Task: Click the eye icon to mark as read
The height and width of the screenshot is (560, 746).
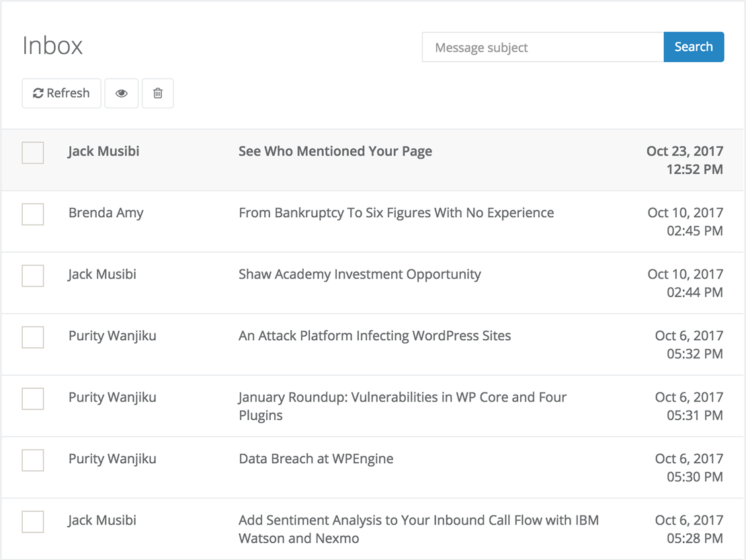Action: pyautogui.click(x=122, y=93)
